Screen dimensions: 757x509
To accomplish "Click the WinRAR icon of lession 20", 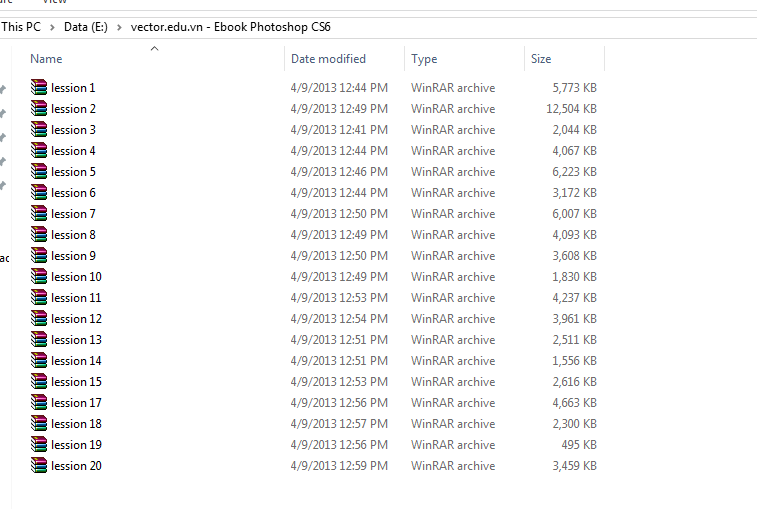I will (39, 466).
